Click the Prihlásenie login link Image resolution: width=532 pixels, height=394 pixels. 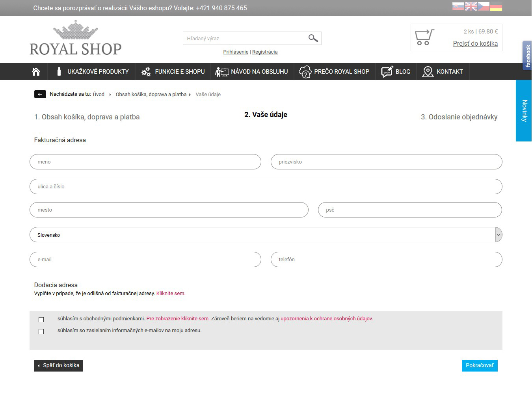click(236, 52)
